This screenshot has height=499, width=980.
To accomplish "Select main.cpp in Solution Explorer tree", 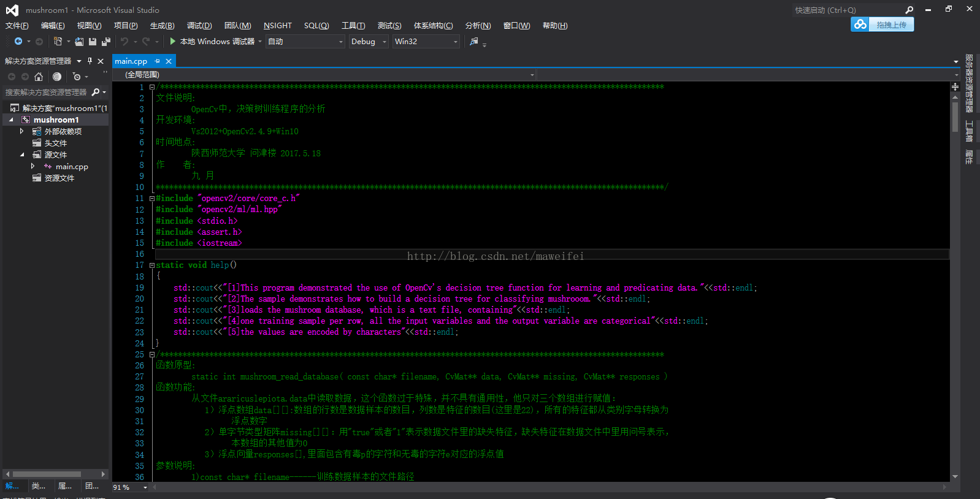I will (72, 167).
